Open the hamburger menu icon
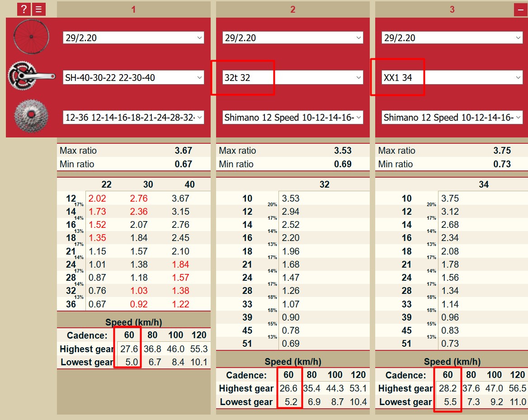This screenshot has height=420, width=528. click(x=39, y=9)
